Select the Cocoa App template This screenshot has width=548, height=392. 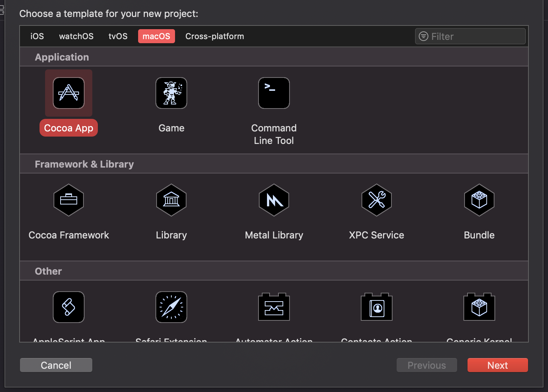68,93
